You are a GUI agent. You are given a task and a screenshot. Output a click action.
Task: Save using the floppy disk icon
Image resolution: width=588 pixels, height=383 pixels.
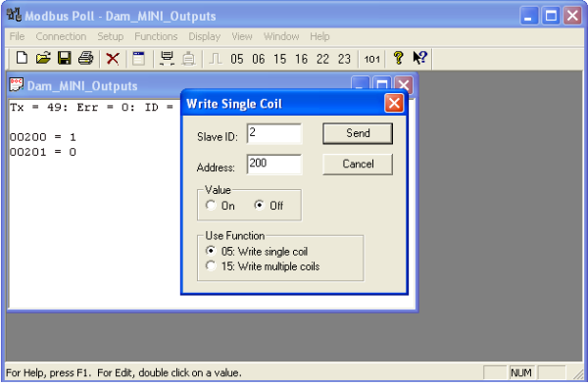pyautogui.click(x=64, y=59)
